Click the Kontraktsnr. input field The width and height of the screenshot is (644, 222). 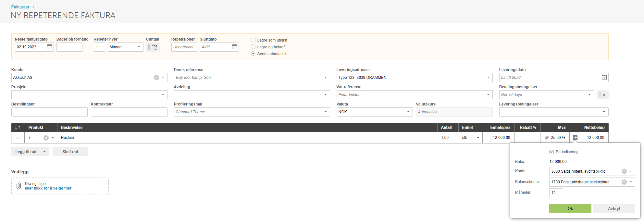[129, 112]
